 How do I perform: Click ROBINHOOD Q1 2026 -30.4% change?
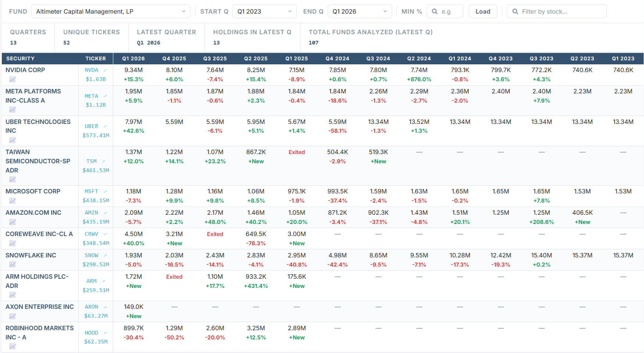pos(134,338)
